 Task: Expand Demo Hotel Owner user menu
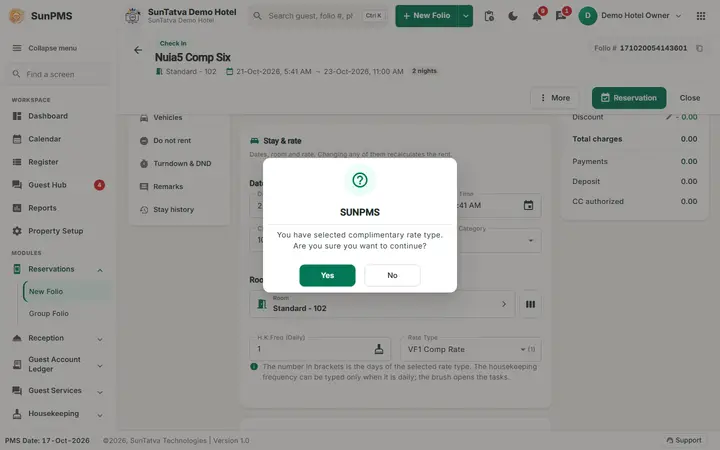tap(641, 16)
